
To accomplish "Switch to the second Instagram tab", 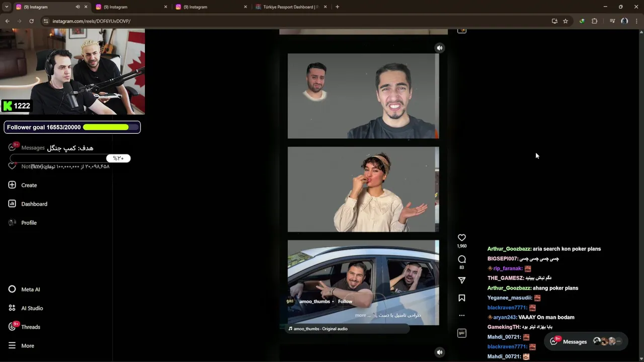I will tap(131, 7).
